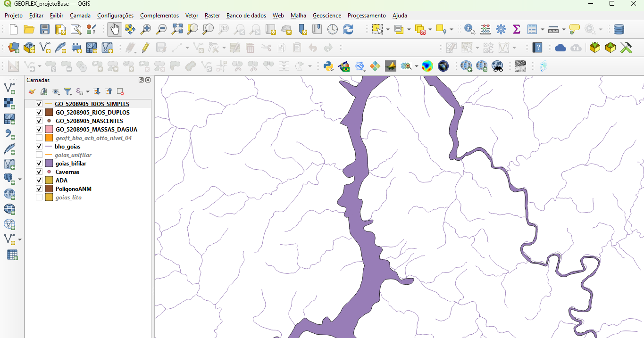Viewport: 644px width, 338px height.
Task: Open the Python console
Action: click(328, 66)
